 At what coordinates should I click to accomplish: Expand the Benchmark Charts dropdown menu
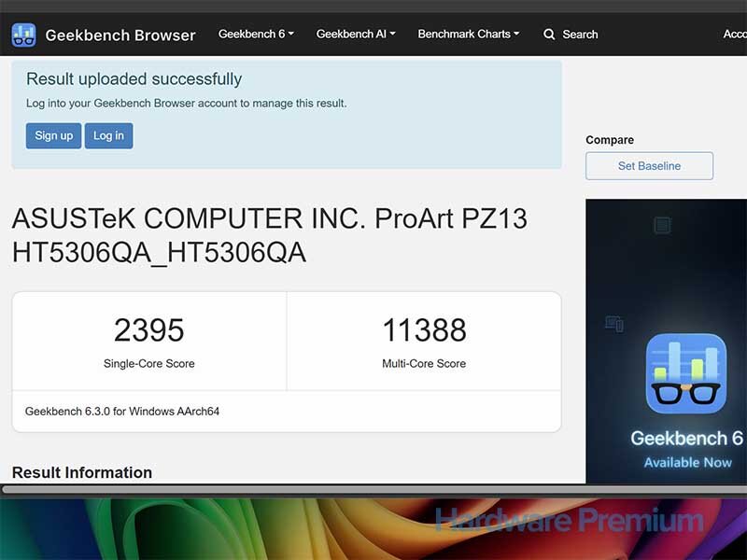click(x=469, y=34)
